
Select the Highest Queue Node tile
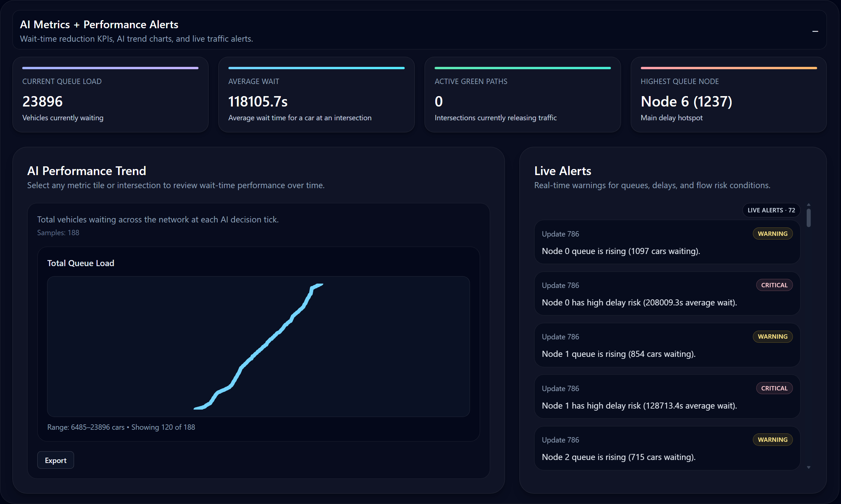[x=728, y=95]
